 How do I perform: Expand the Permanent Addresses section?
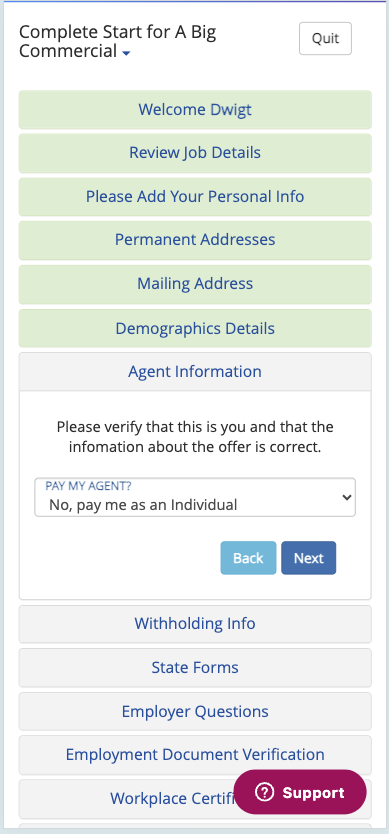(195, 240)
